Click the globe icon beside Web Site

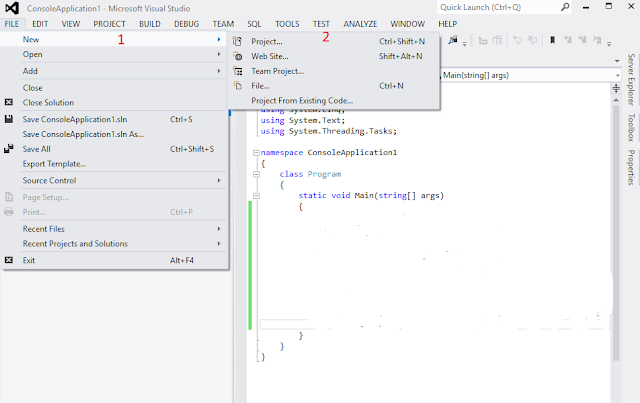[x=238, y=56]
